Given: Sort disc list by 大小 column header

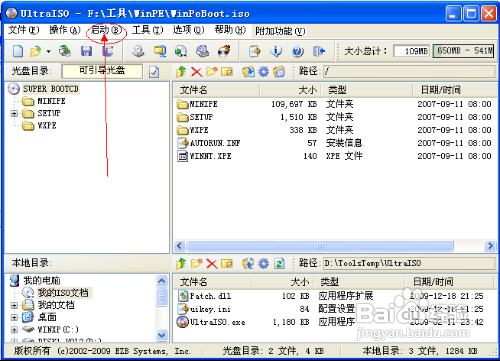Looking at the screenshot, I should (x=290, y=90).
